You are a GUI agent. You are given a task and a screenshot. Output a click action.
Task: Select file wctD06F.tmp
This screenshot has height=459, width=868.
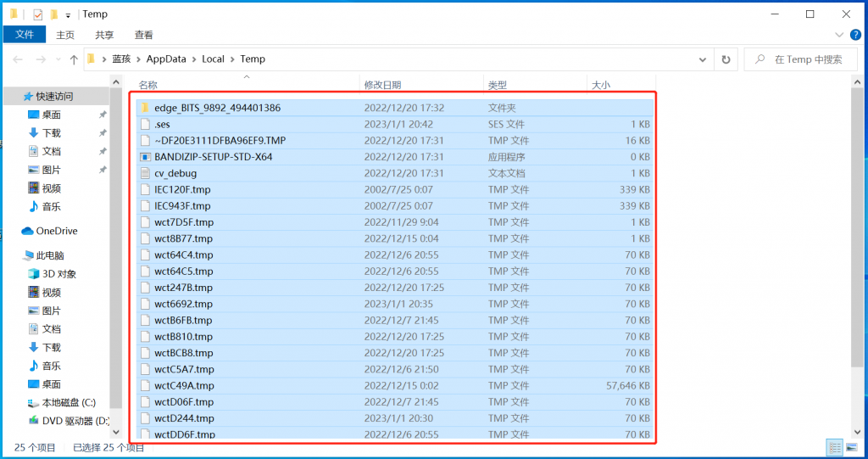[395, 402]
